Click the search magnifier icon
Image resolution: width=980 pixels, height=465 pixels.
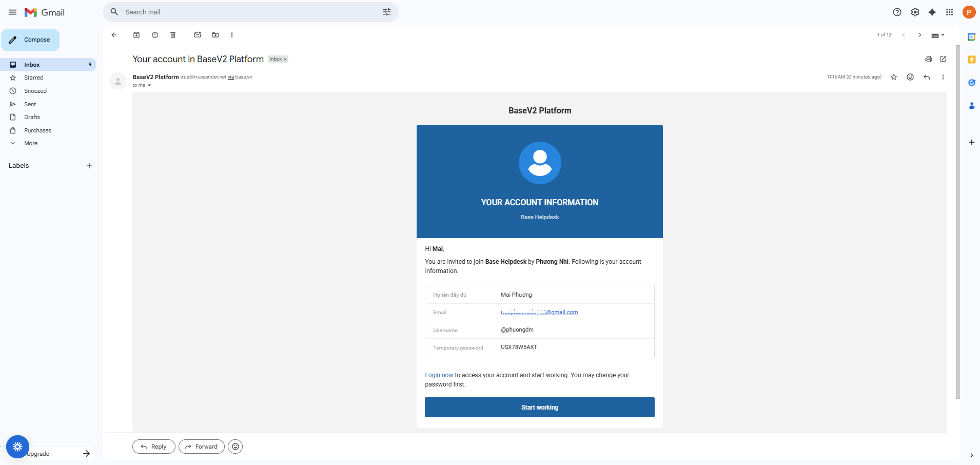pos(114,12)
